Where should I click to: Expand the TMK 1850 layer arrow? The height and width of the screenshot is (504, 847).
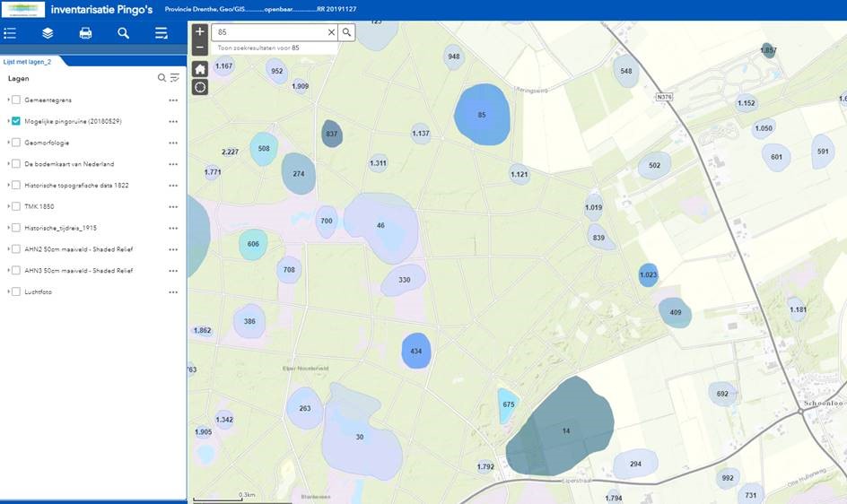tap(8, 206)
